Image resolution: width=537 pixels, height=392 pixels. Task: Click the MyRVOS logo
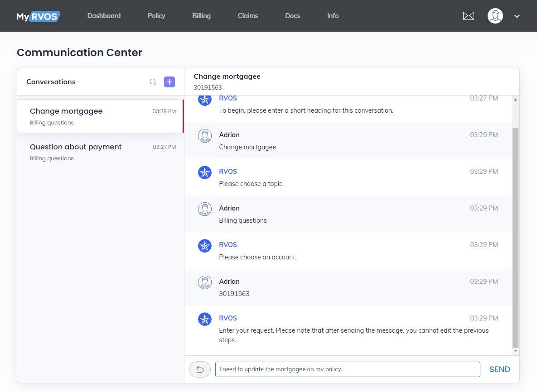pos(38,16)
